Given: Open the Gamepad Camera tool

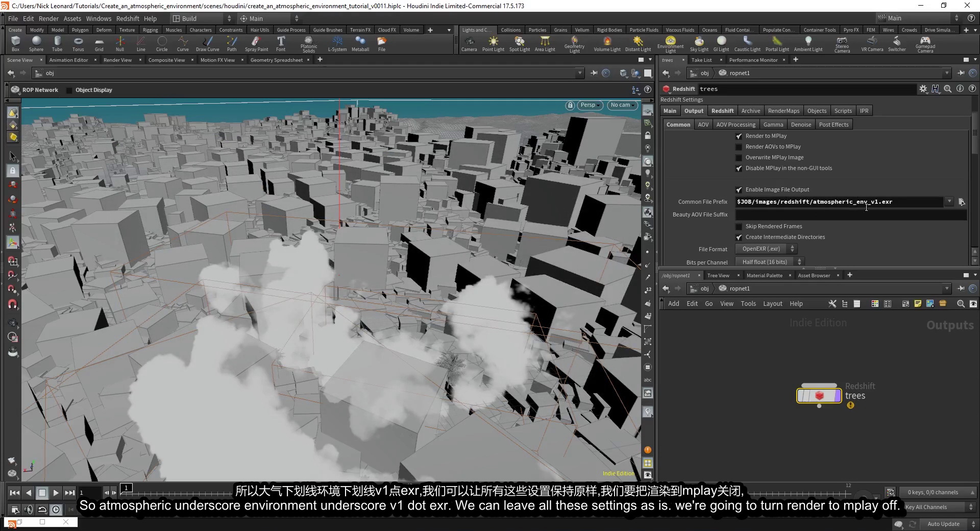Looking at the screenshot, I should tap(925, 45).
